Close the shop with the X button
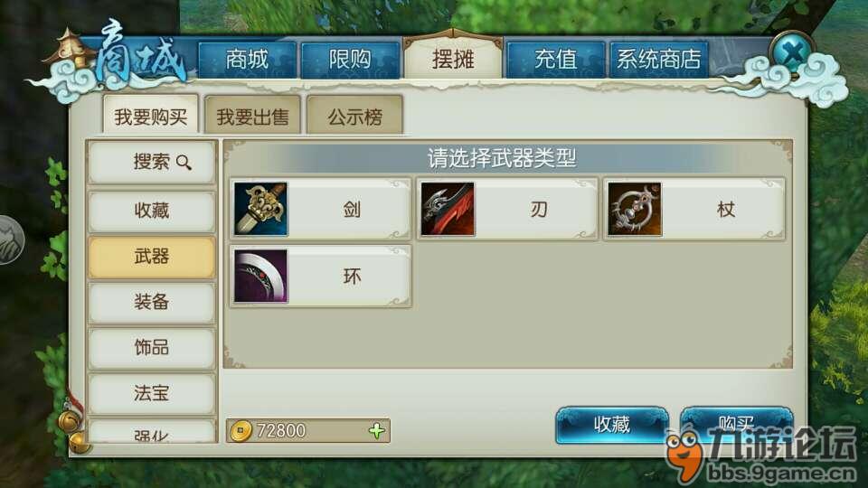The width and height of the screenshot is (868, 488). click(792, 54)
